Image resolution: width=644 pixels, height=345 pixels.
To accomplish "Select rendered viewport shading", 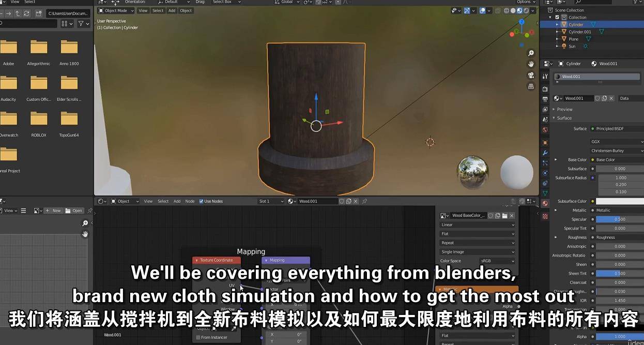I will tap(526, 10).
